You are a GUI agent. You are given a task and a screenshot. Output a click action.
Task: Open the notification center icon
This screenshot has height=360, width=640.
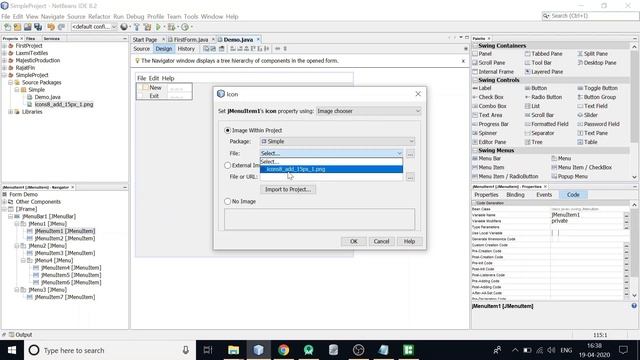[x=623, y=350]
